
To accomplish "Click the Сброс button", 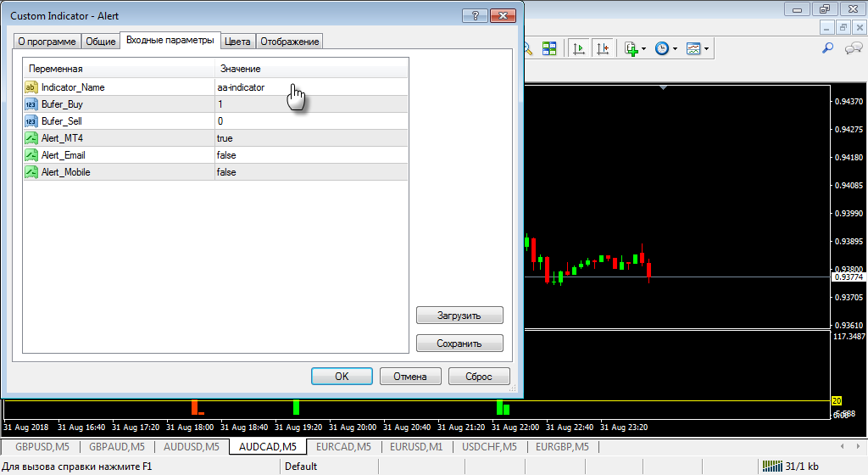I will pyautogui.click(x=479, y=377).
